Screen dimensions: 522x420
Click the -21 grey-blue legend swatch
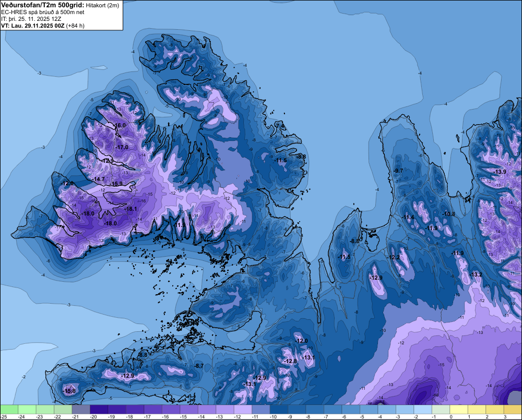pyautogui.click(x=81, y=409)
